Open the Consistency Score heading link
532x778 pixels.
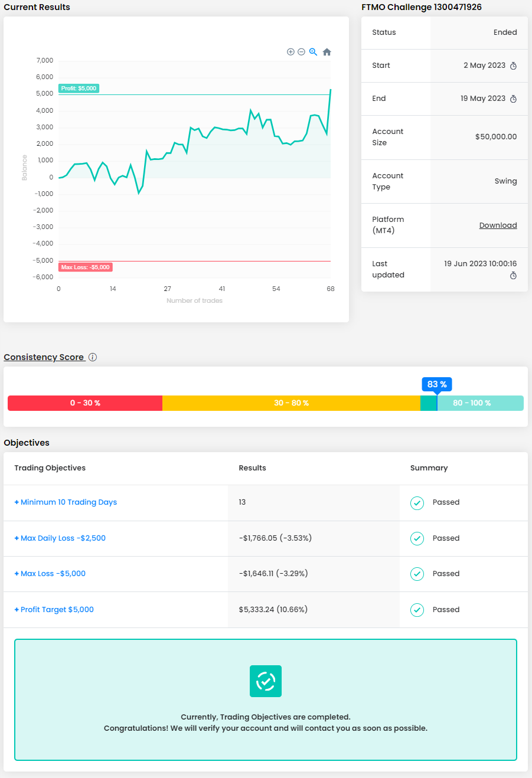44,357
